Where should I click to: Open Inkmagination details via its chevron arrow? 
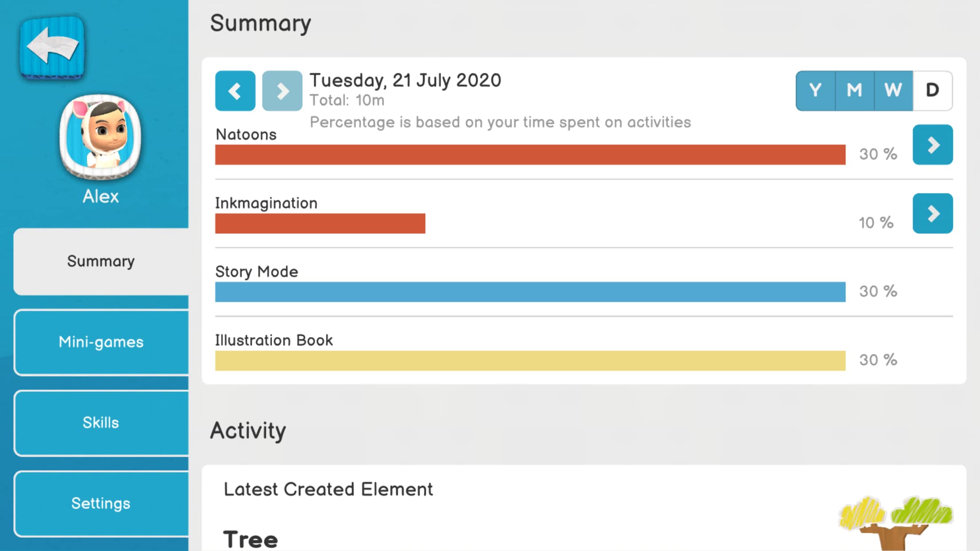tap(932, 213)
